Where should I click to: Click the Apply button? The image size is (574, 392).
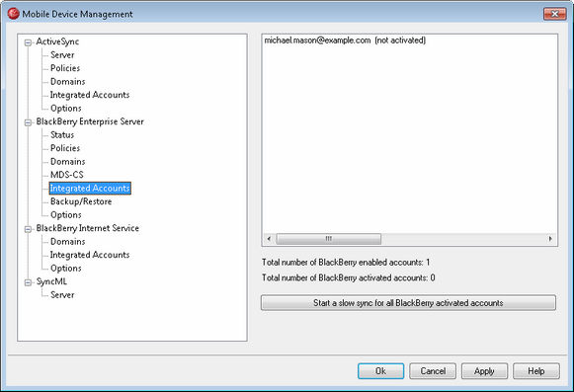484,371
